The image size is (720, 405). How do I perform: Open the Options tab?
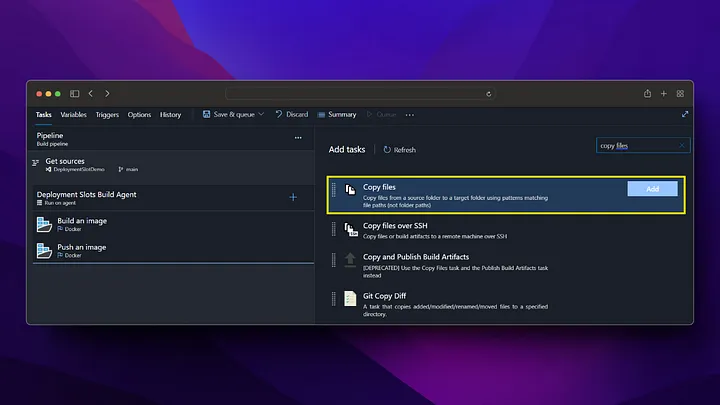tap(139, 114)
